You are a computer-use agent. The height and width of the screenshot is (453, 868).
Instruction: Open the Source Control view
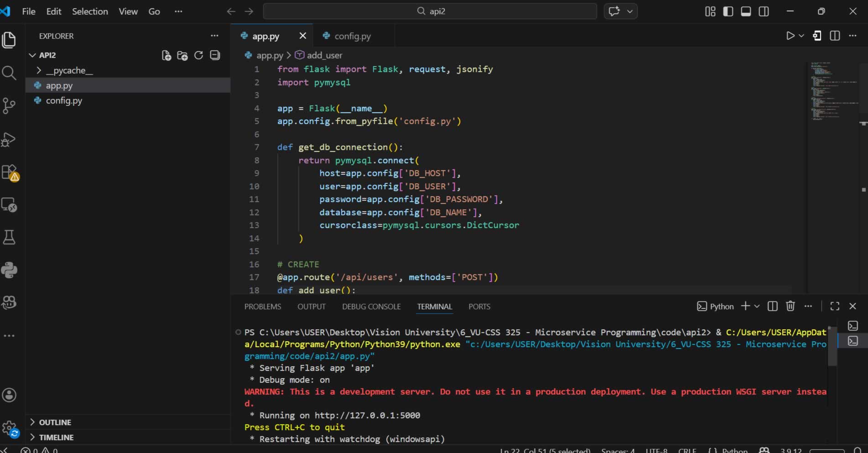[9, 106]
